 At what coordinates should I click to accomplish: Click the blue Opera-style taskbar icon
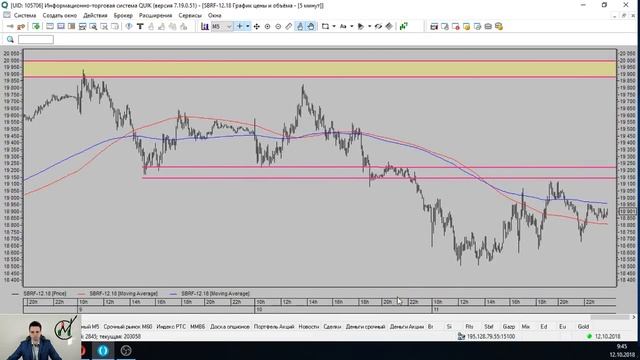(103, 351)
